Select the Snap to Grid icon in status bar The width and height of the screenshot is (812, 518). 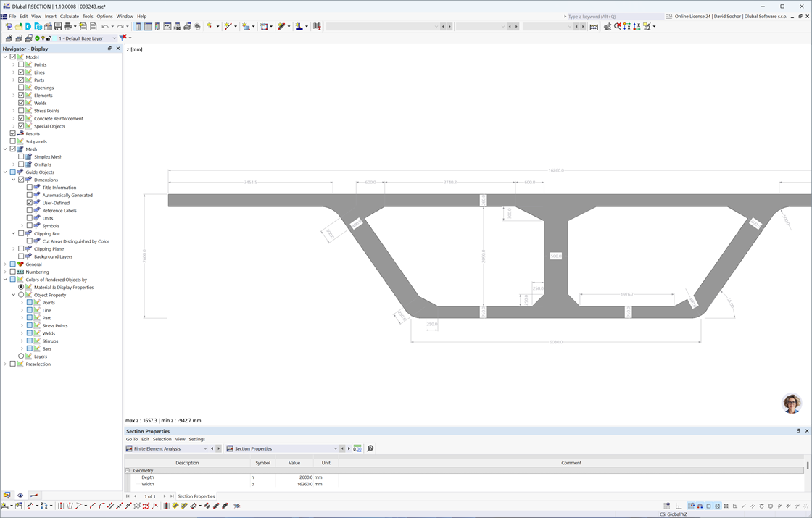(x=691, y=506)
